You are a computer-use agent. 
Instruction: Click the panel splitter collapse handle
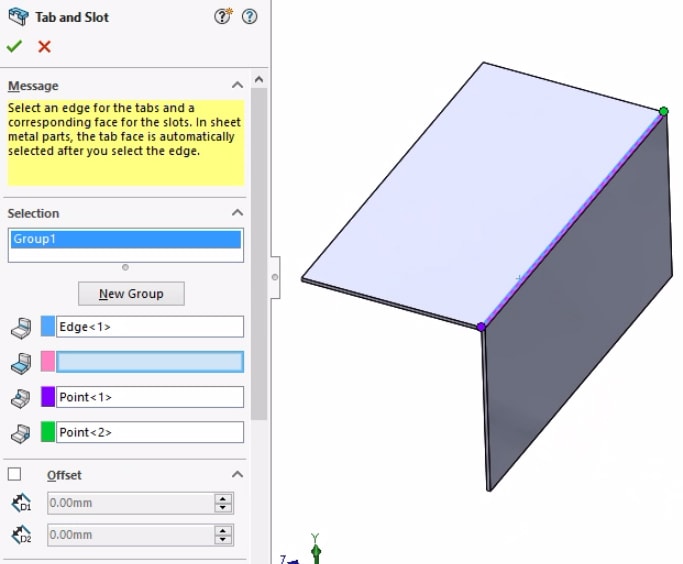coord(274,277)
